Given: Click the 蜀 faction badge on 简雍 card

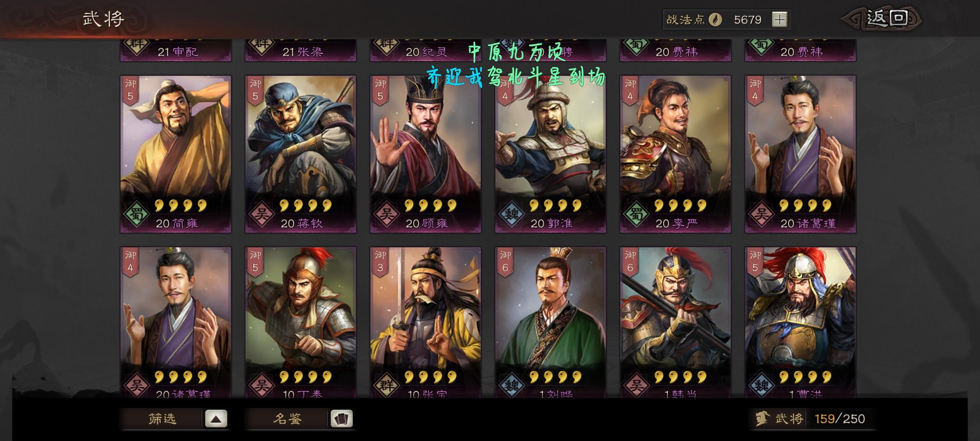Looking at the screenshot, I should pyautogui.click(x=136, y=214).
